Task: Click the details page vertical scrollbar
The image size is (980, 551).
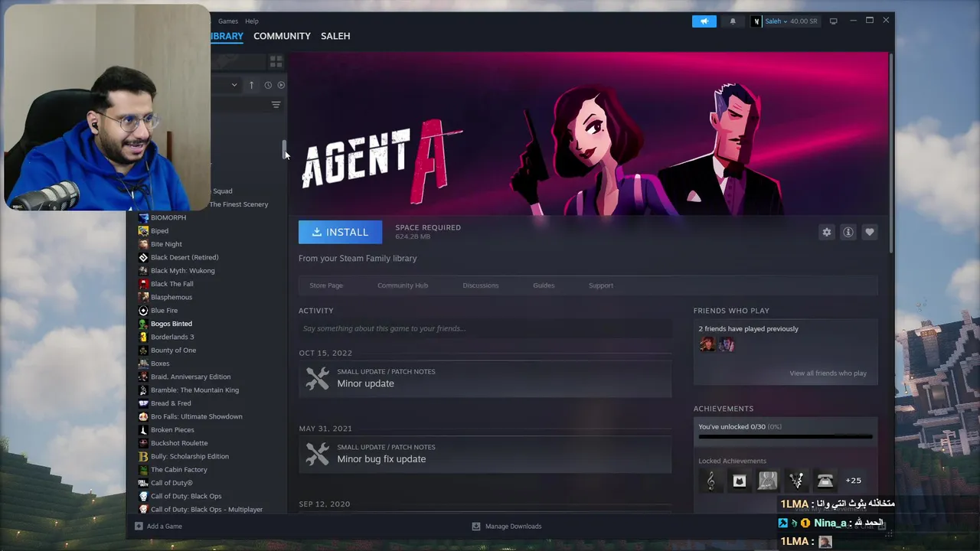Action: tap(890, 153)
